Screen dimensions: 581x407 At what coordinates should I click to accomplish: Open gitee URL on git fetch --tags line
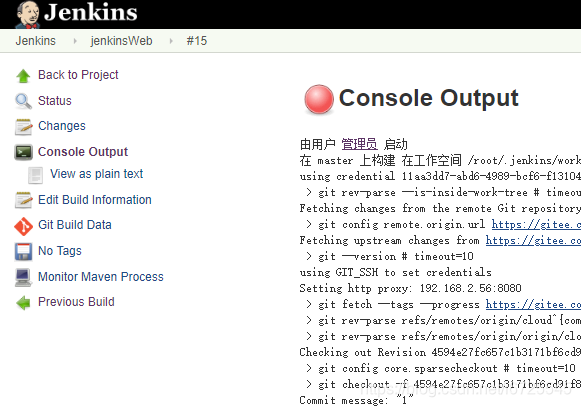(x=533, y=305)
